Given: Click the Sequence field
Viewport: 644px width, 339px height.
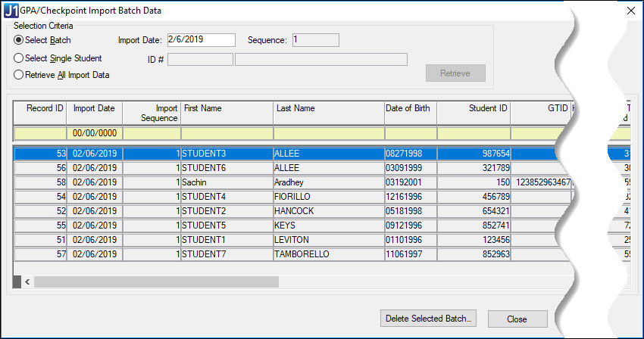Looking at the screenshot, I should pyautogui.click(x=314, y=40).
